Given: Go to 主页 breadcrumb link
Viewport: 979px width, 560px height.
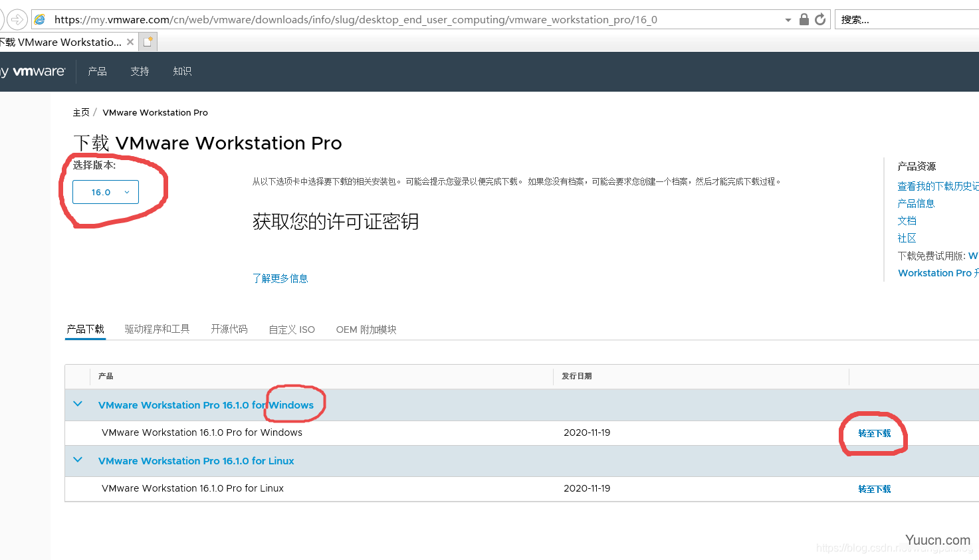Looking at the screenshot, I should click(x=81, y=112).
